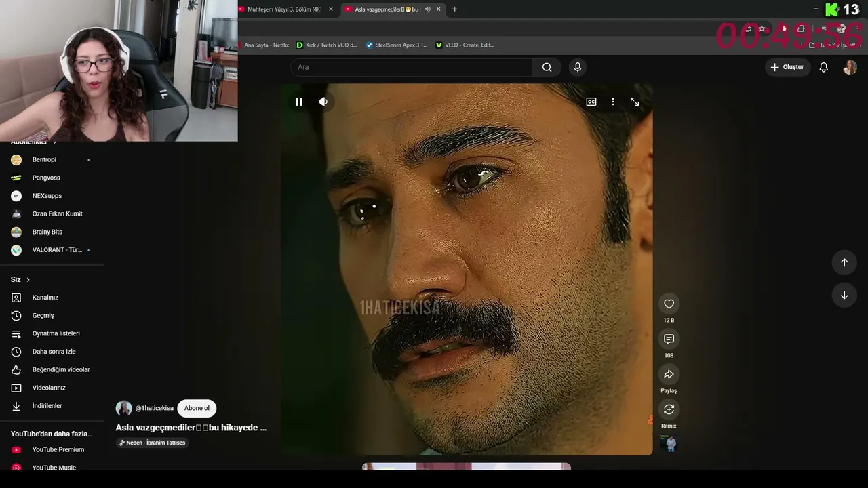Image resolution: width=868 pixels, height=488 pixels.
Task: Enter fullscreen mode for the Short
Action: tap(635, 102)
